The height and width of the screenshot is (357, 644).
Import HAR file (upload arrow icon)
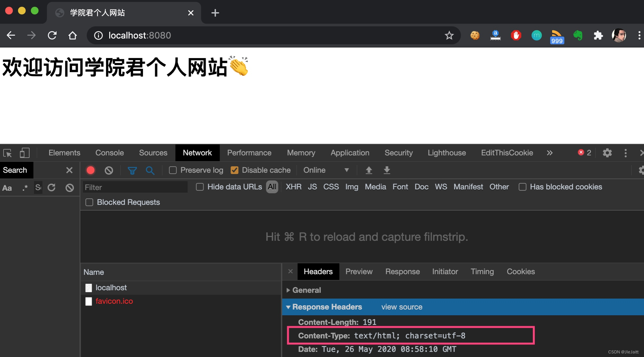[369, 170]
